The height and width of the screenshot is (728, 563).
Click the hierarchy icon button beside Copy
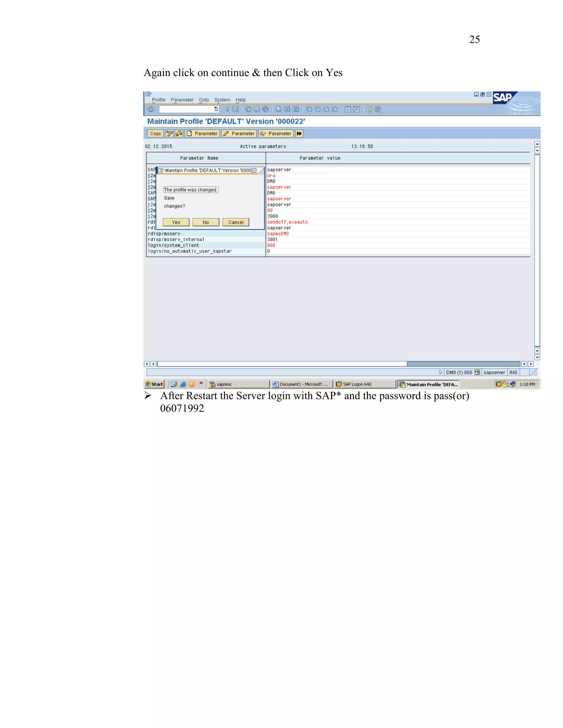tap(179, 133)
